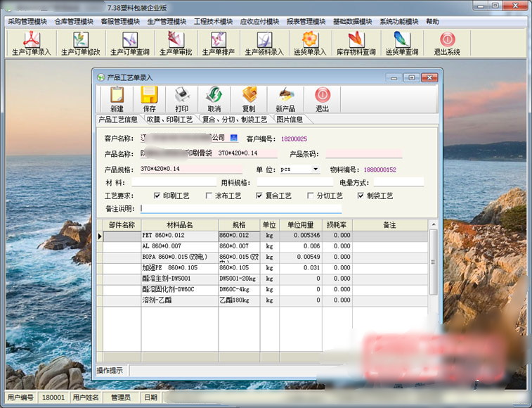Click the 退出系统 icon
532x408 pixels.
click(447, 43)
